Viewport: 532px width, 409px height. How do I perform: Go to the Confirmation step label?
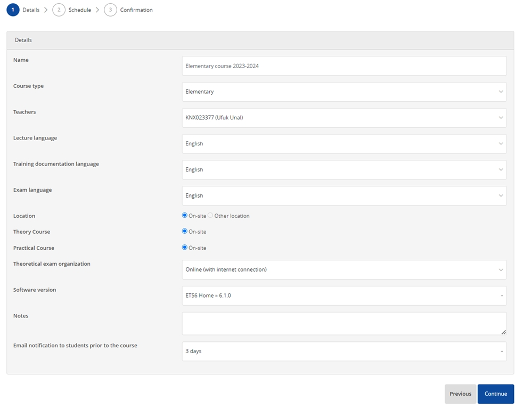(136, 10)
